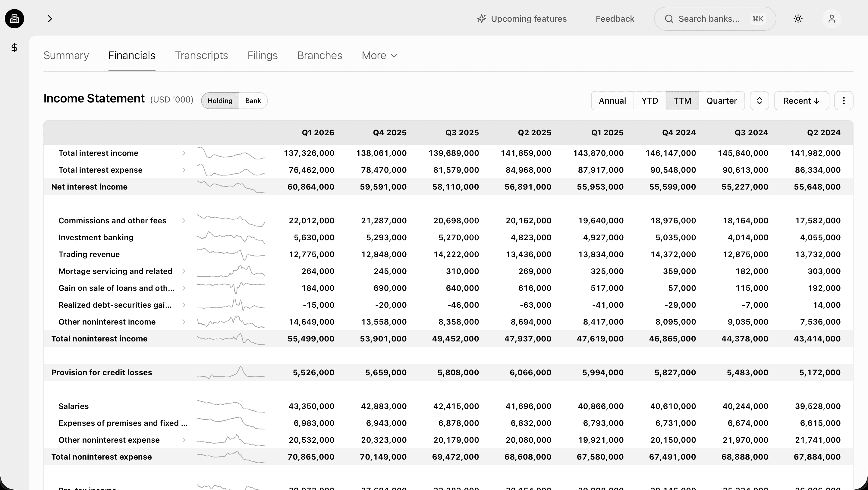Click the Total noninterest income row label

[99, 339]
